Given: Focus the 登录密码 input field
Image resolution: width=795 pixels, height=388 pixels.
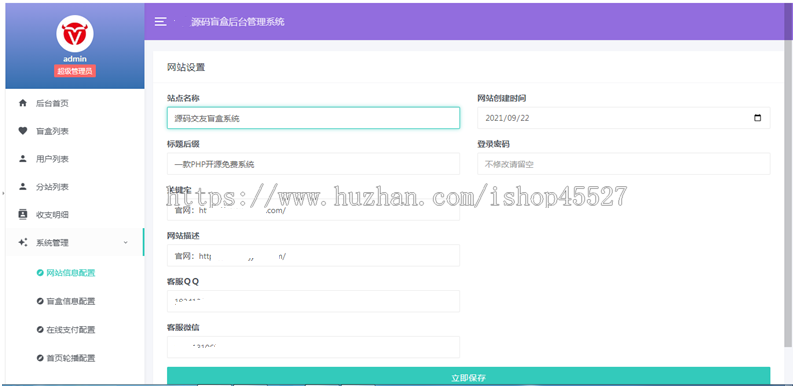Looking at the screenshot, I should [x=624, y=164].
